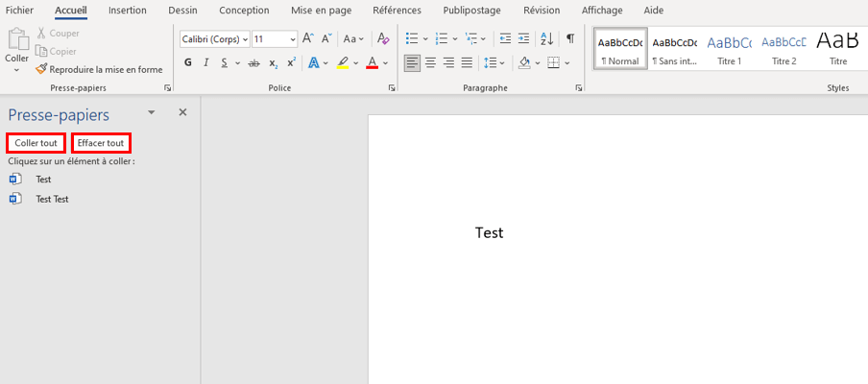Toggle italic with the I button
The height and width of the screenshot is (384, 868).
(205, 62)
